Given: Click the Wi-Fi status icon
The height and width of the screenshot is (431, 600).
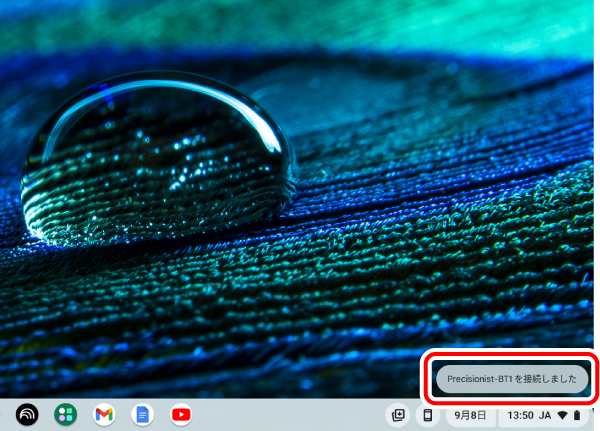Looking at the screenshot, I should 563,414.
